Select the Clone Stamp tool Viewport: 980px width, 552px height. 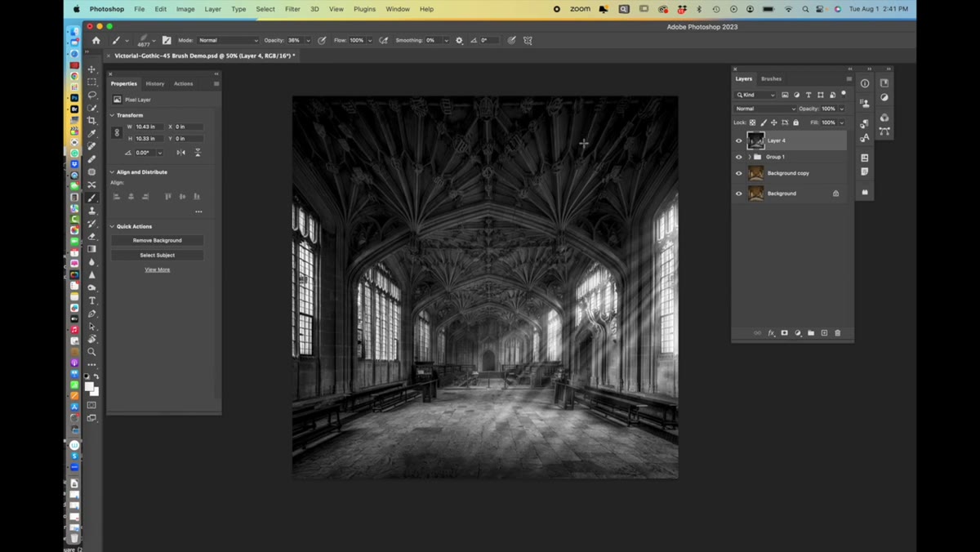92,211
